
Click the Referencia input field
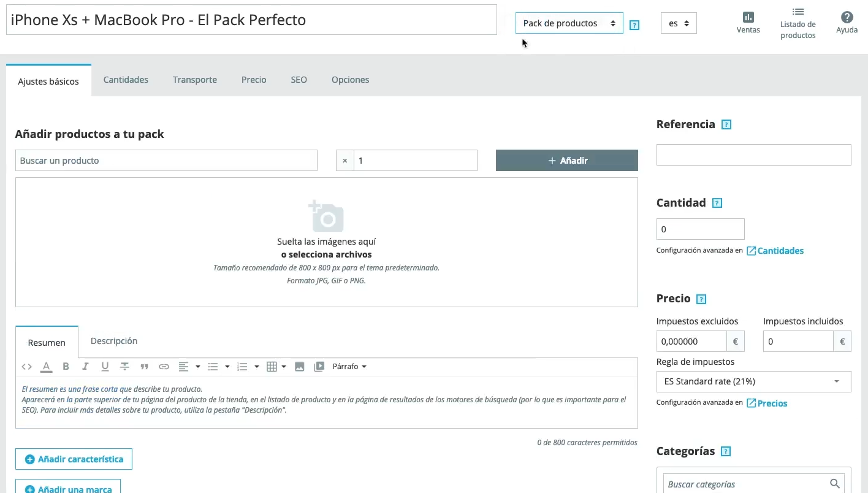753,155
